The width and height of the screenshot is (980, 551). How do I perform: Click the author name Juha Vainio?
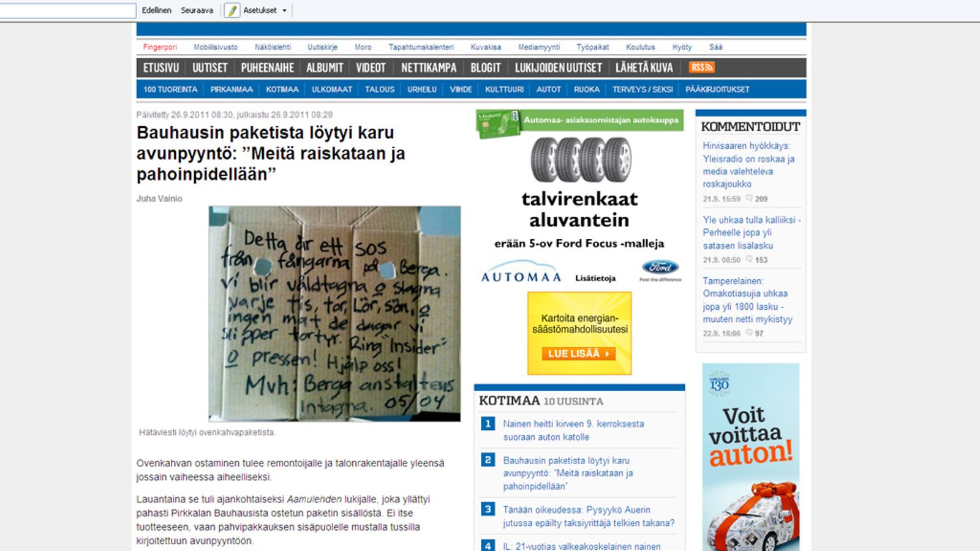click(x=159, y=198)
